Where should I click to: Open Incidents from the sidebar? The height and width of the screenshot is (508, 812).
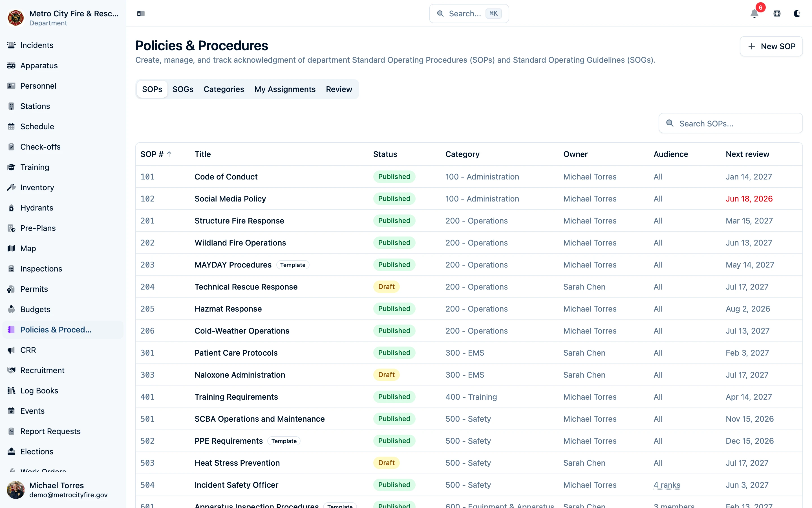coord(63,45)
